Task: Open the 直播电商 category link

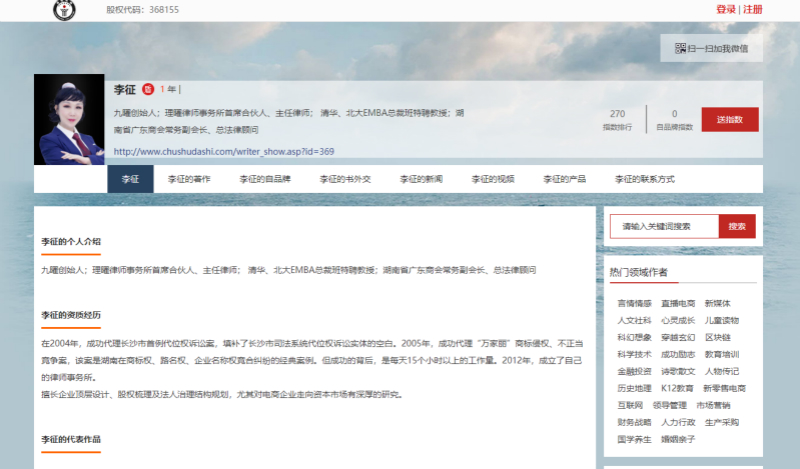Action: click(677, 303)
